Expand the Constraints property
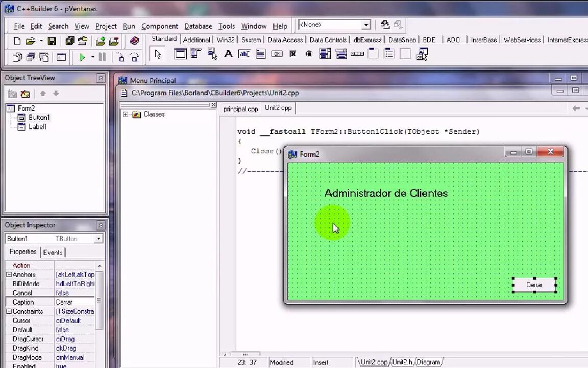The width and height of the screenshot is (588, 368). 9,311
